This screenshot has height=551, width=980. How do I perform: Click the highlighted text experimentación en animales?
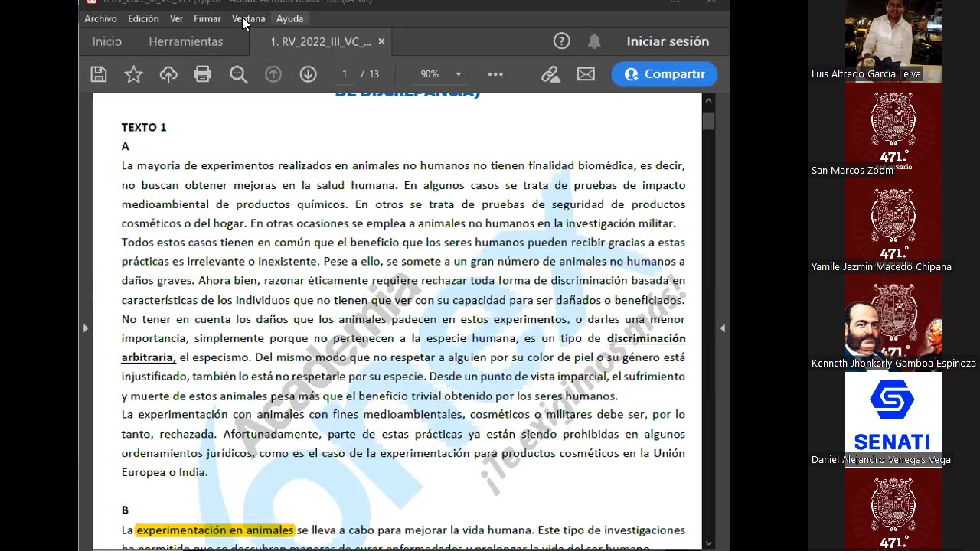[x=214, y=530]
